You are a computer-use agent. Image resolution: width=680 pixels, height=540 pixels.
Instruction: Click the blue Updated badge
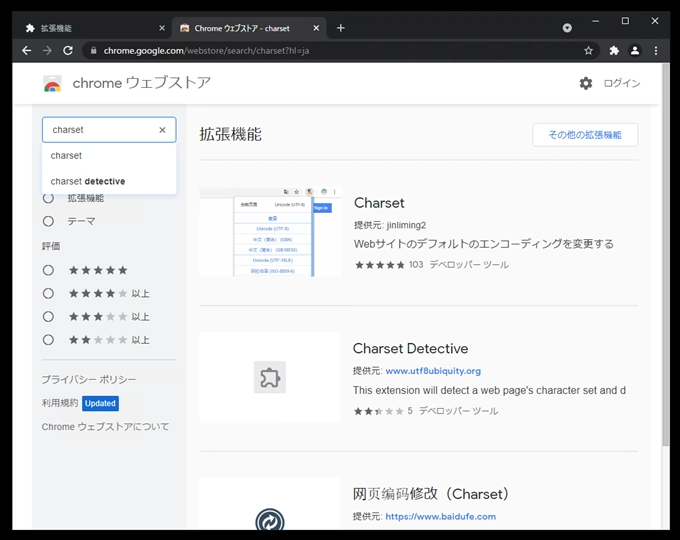click(x=100, y=403)
